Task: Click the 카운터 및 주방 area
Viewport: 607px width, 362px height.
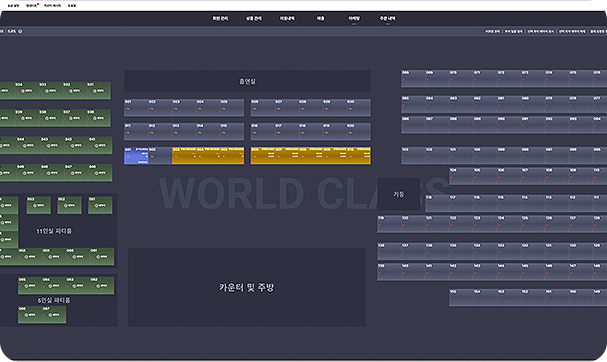Action: point(247,287)
